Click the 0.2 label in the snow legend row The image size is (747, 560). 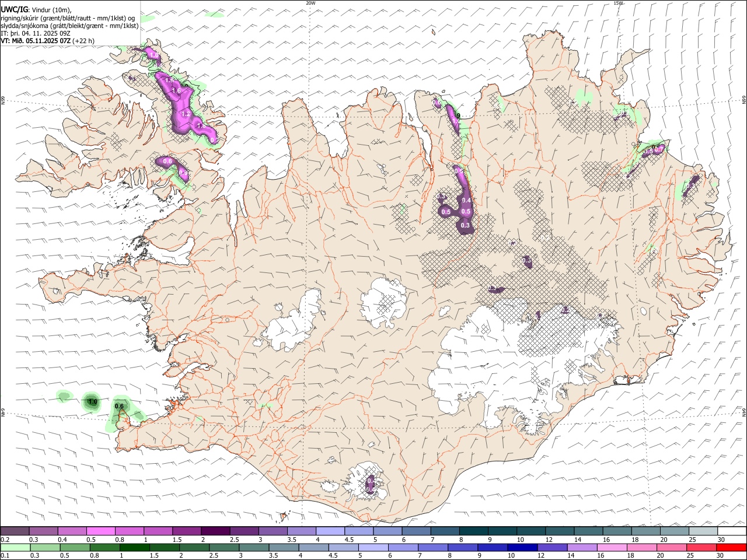[5, 540]
